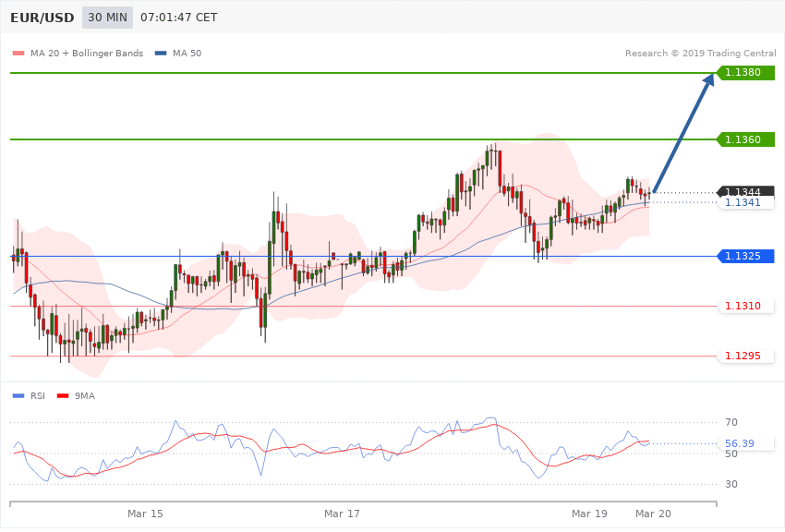Click the MA 50 blue legend swatch
The image size is (785, 532).
tap(161, 53)
